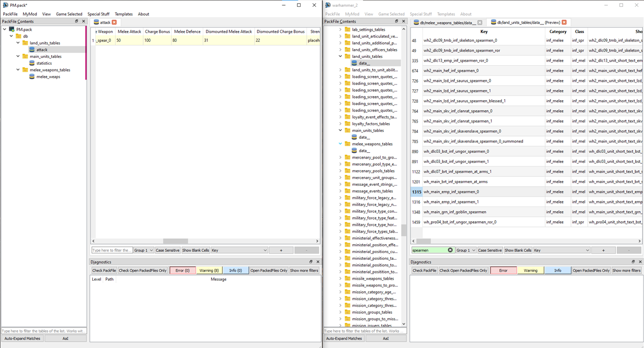Float the warhammer_2 PackFile Contents panel
This screenshot has width=644, height=348.
click(396, 21)
